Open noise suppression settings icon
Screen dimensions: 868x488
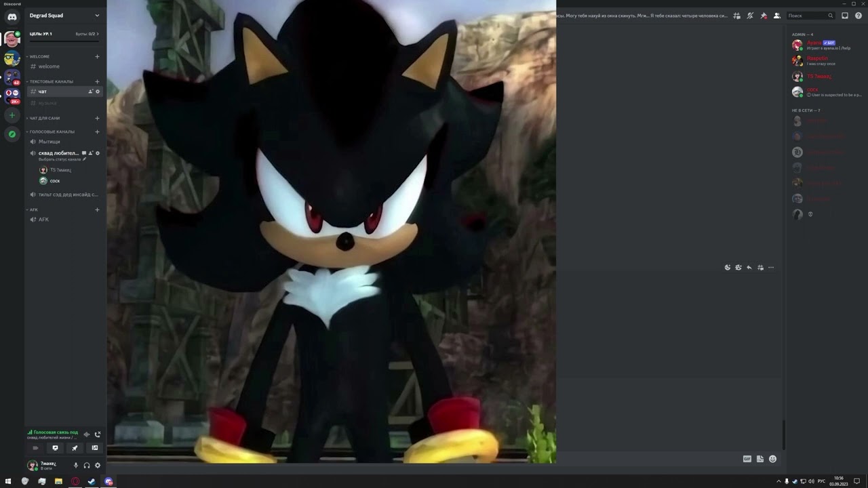pyautogui.click(x=87, y=434)
